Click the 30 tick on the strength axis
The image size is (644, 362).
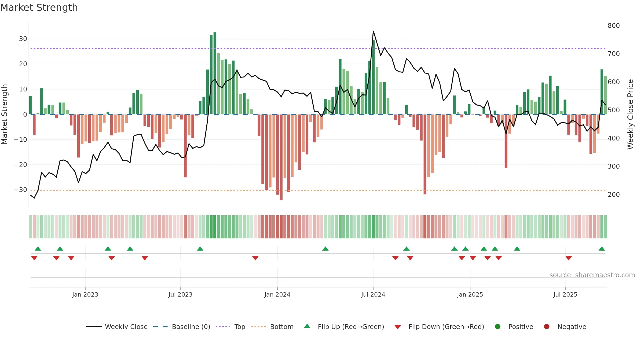23,39
